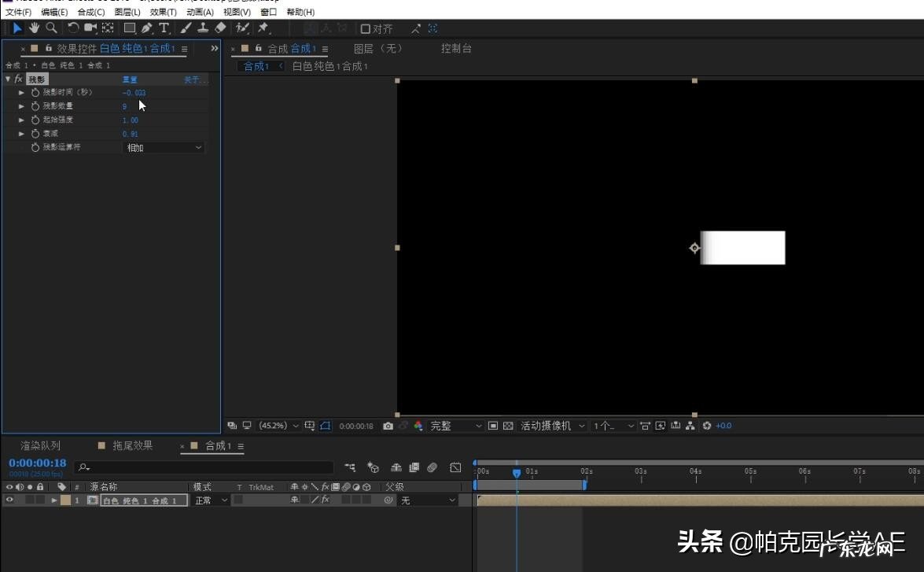Image resolution: width=924 pixels, height=572 pixels.
Task: Select the Clone Stamp tool
Action: [203, 28]
